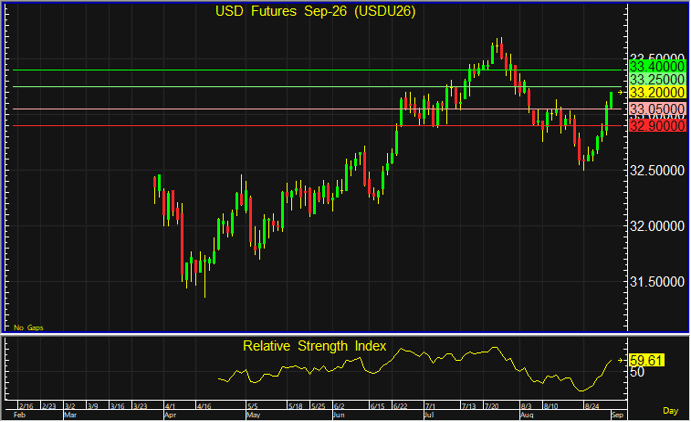
Task: Select the pink 33.05 horizontal line
Action: pos(317,109)
